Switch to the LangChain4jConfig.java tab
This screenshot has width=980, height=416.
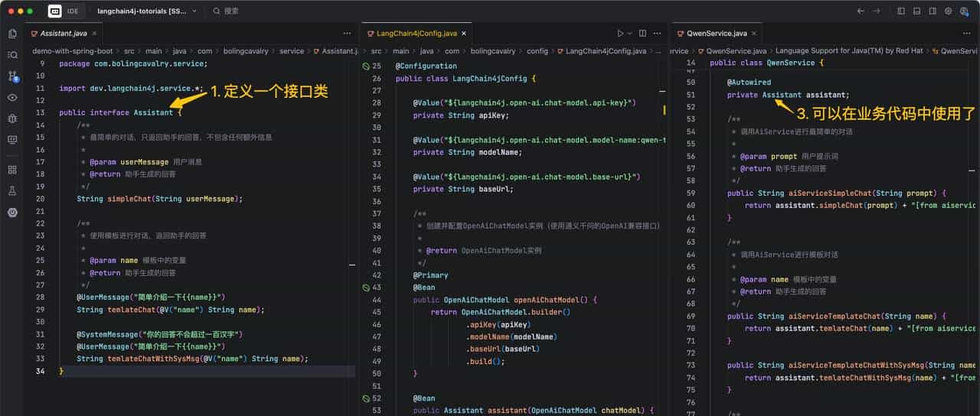pos(416,34)
